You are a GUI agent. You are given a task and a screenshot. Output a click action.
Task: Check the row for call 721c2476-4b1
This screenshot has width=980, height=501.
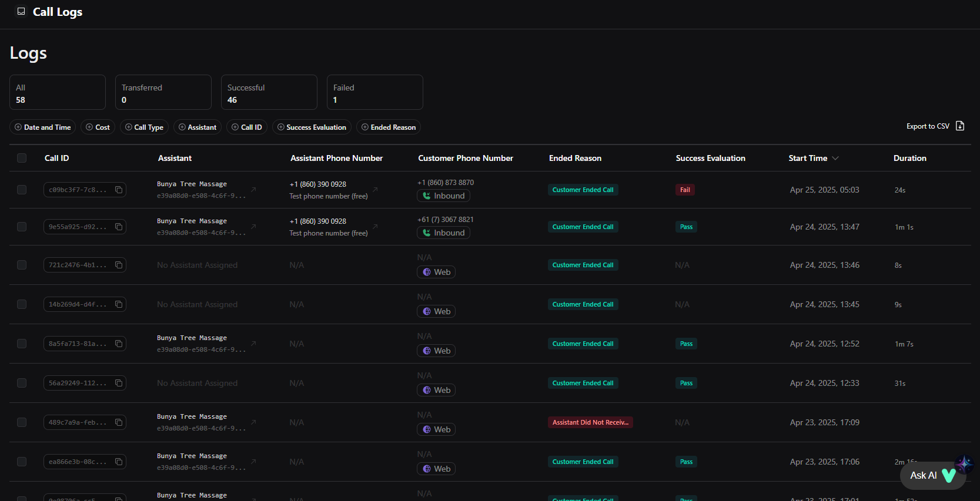click(x=22, y=265)
